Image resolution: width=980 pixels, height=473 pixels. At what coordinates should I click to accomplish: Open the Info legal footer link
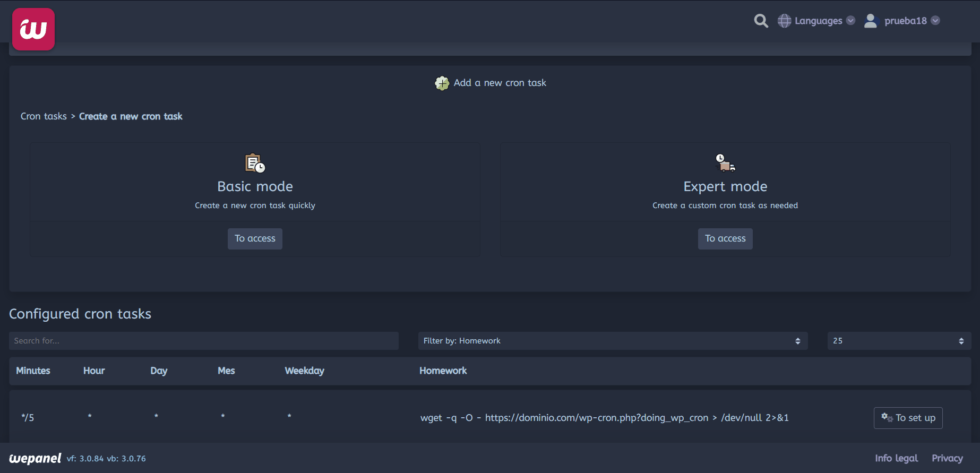896,458
